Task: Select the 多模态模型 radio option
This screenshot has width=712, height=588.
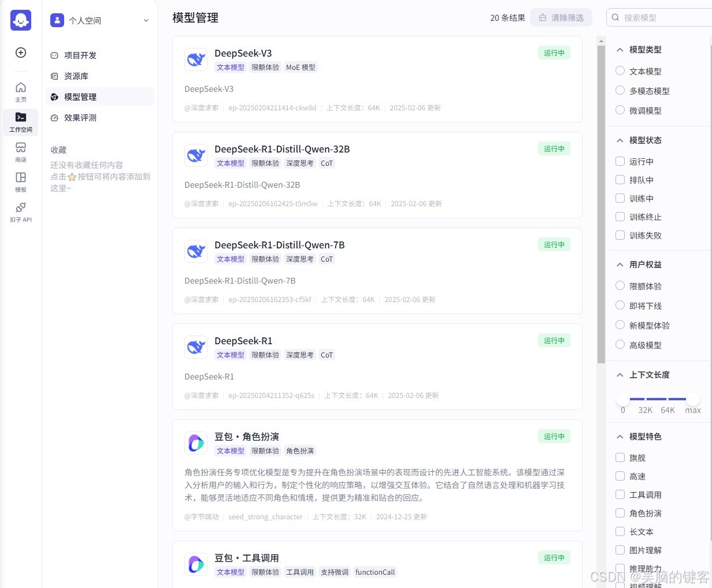Action: [x=620, y=90]
